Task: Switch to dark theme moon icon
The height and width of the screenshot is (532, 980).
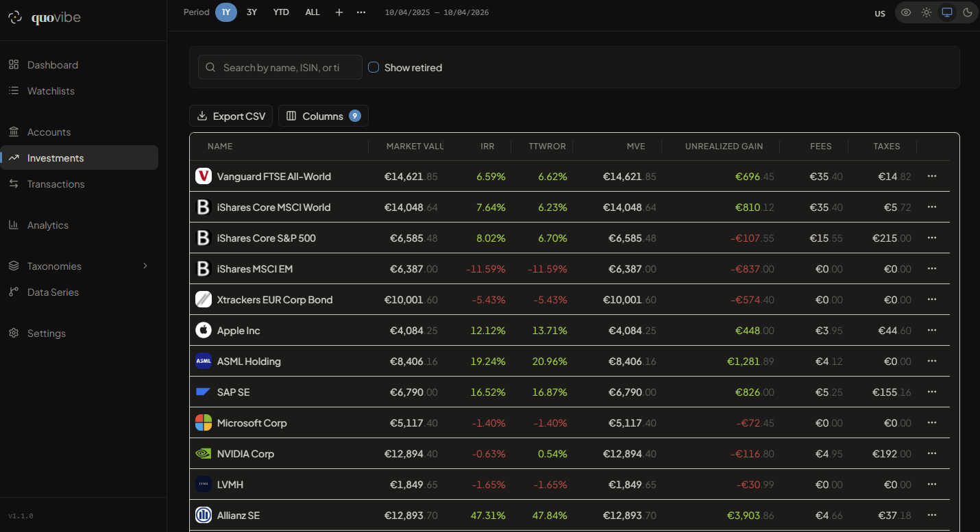Action: click(x=968, y=12)
